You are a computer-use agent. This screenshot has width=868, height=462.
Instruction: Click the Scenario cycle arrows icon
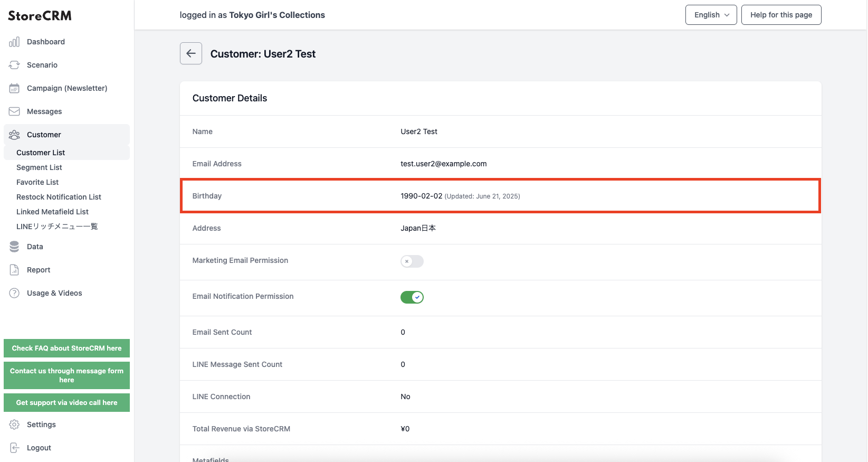(x=14, y=65)
